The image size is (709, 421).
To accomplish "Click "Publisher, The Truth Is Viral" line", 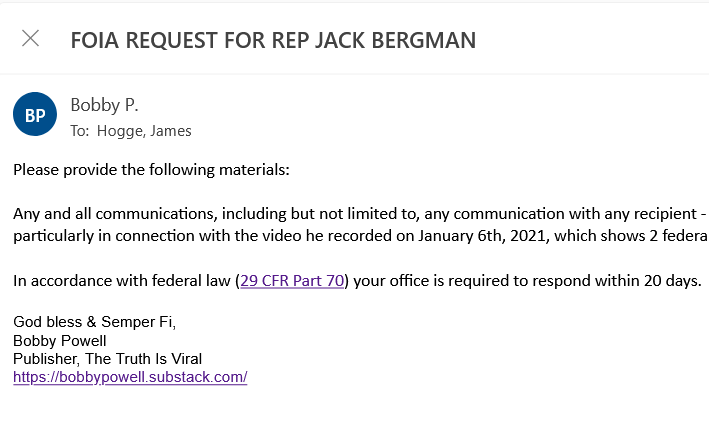I will click(x=108, y=359).
